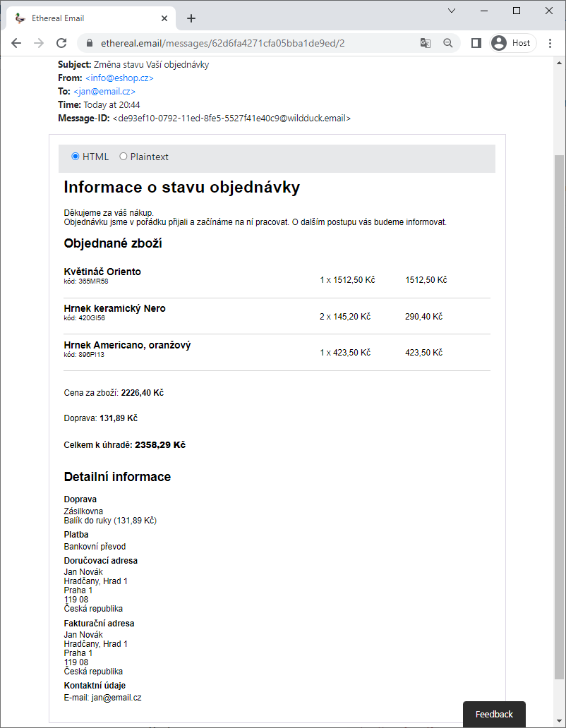Click the scrollbar up arrow
Screen dimensions: 566x728
(559, 63)
